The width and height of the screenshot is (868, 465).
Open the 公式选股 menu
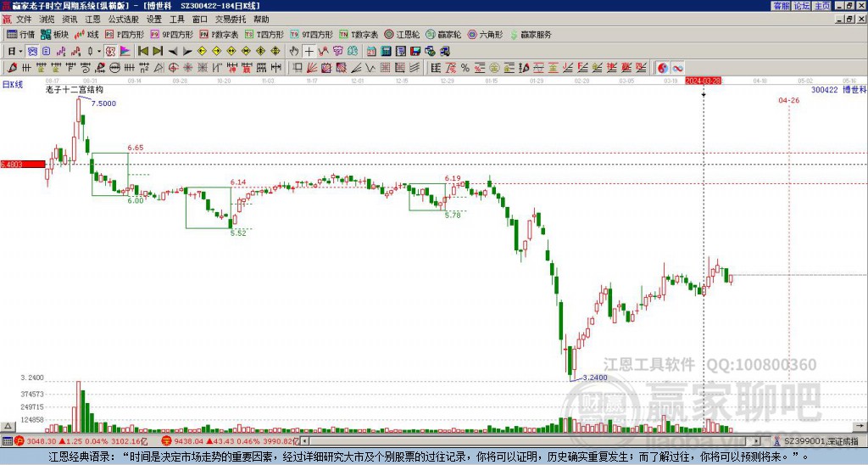point(124,20)
